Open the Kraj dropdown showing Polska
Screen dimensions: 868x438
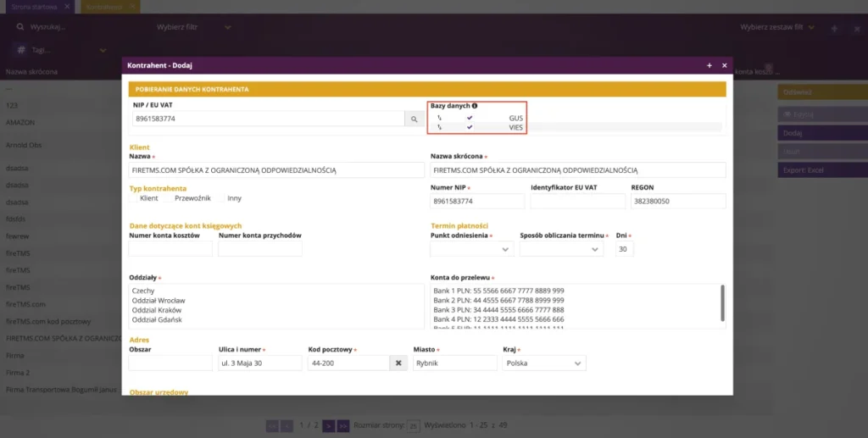[543, 363]
